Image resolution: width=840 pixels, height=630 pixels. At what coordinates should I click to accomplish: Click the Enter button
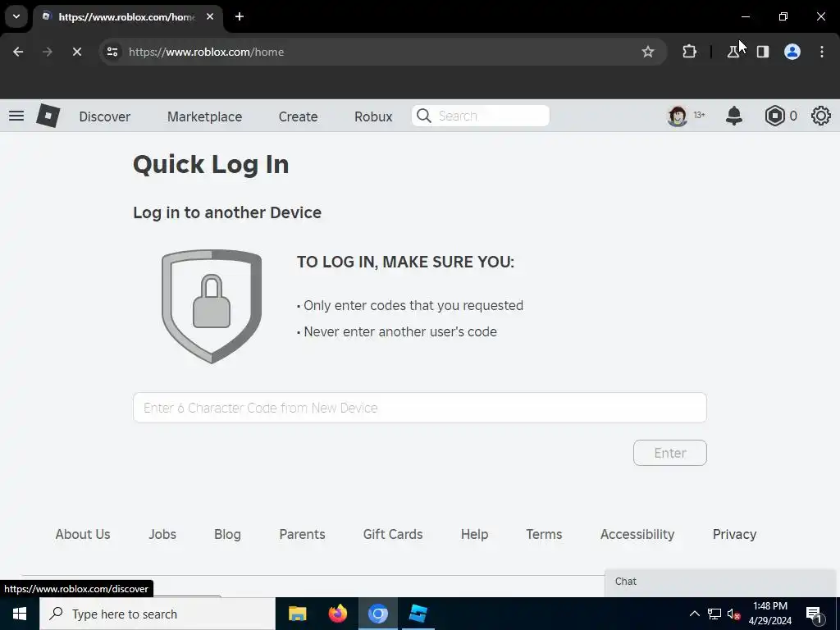(x=670, y=453)
